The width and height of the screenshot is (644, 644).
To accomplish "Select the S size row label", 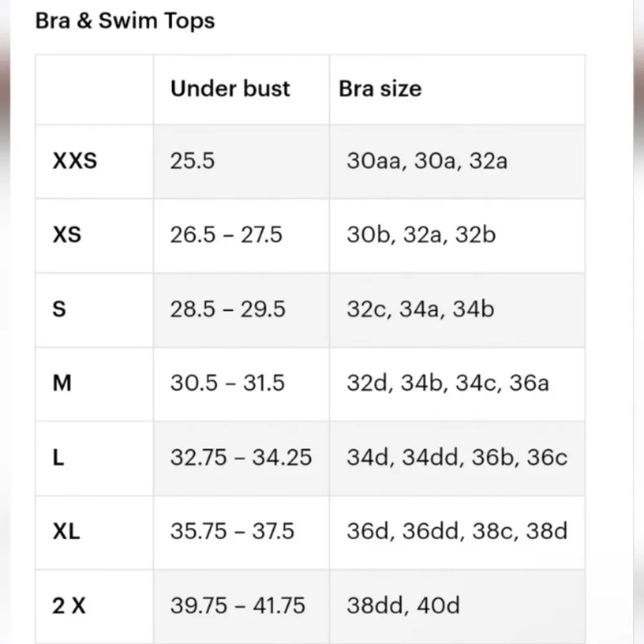I will [x=59, y=309].
